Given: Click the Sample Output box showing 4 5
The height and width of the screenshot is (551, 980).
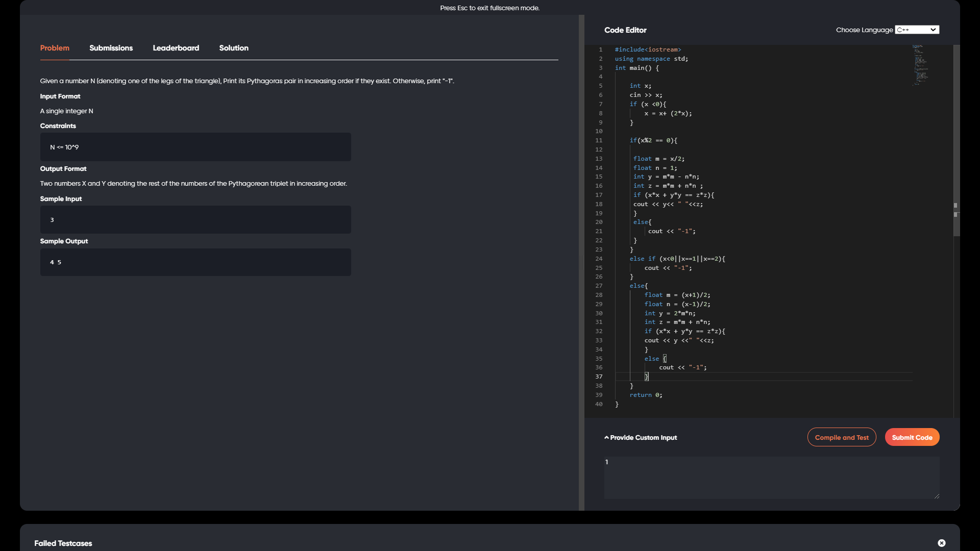Looking at the screenshot, I should [195, 262].
